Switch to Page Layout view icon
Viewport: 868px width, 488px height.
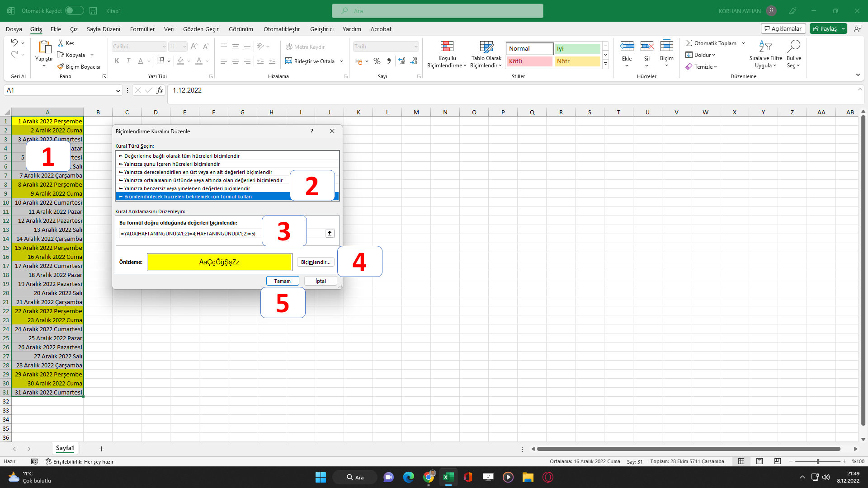click(x=759, y=461)
